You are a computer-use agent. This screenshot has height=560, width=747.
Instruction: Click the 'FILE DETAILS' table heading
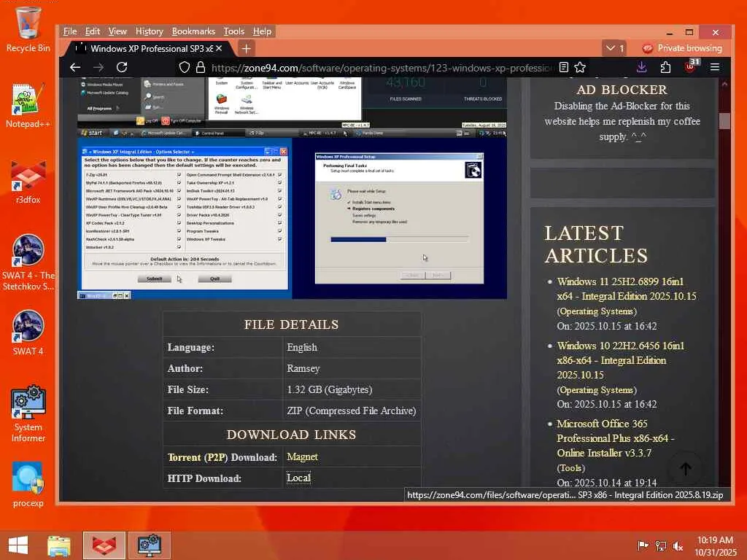[x=292, y=324]
